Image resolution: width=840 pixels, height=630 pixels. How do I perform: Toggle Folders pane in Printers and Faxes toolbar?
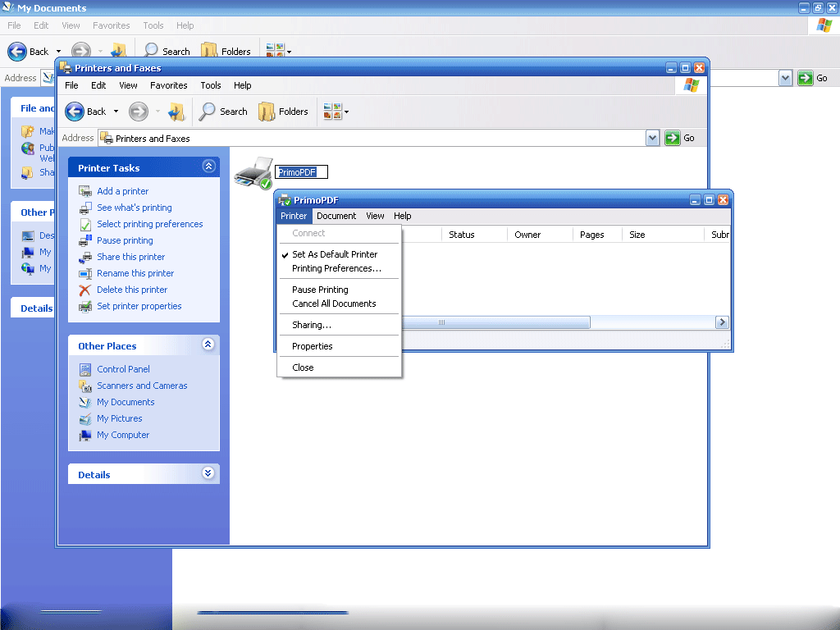point(283,112)
